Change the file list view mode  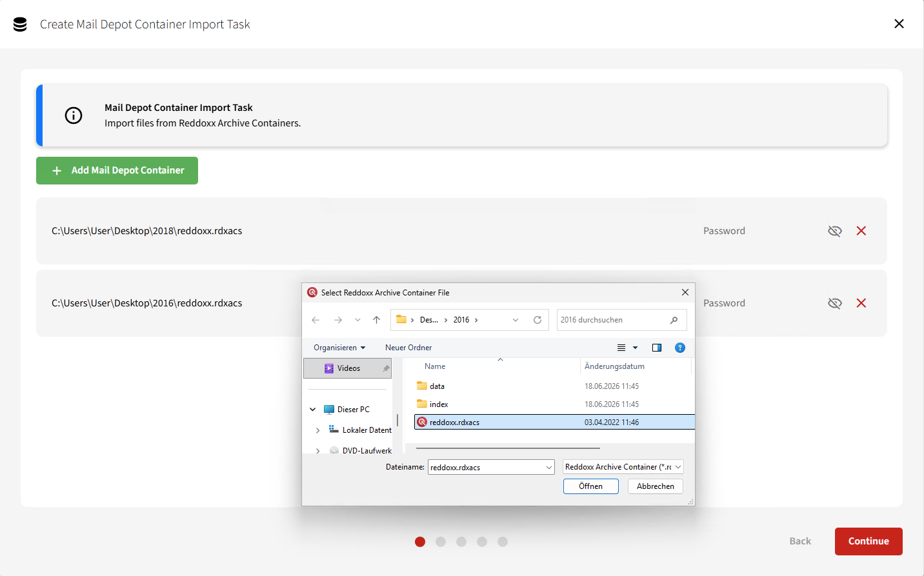[x=621, y=348]
